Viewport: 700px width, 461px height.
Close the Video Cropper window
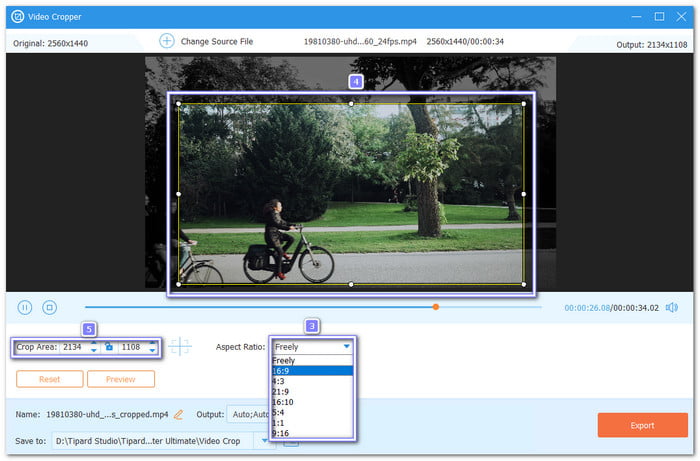[x=681, y=17]
